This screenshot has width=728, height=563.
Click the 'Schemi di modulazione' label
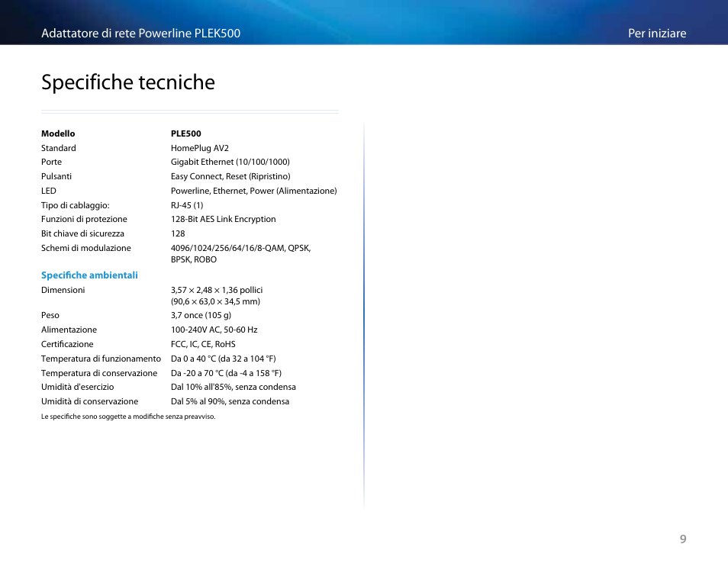86,248
